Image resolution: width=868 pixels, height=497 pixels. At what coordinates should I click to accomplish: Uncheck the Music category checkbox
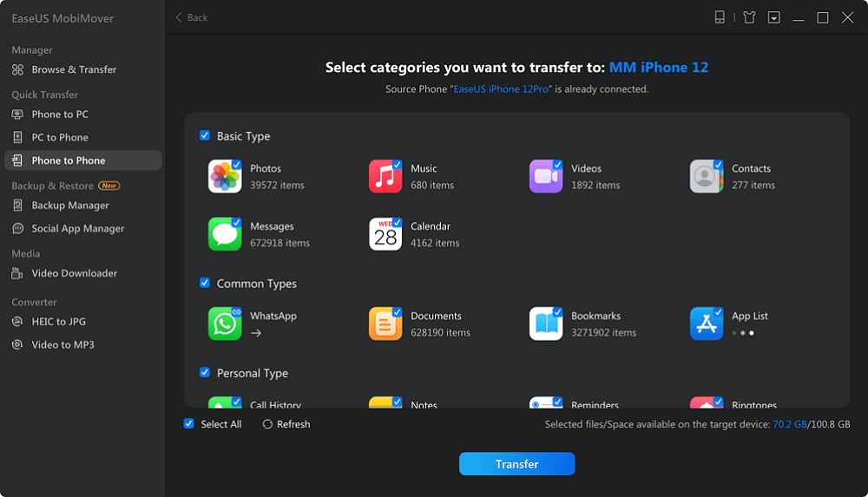[397, 165]
